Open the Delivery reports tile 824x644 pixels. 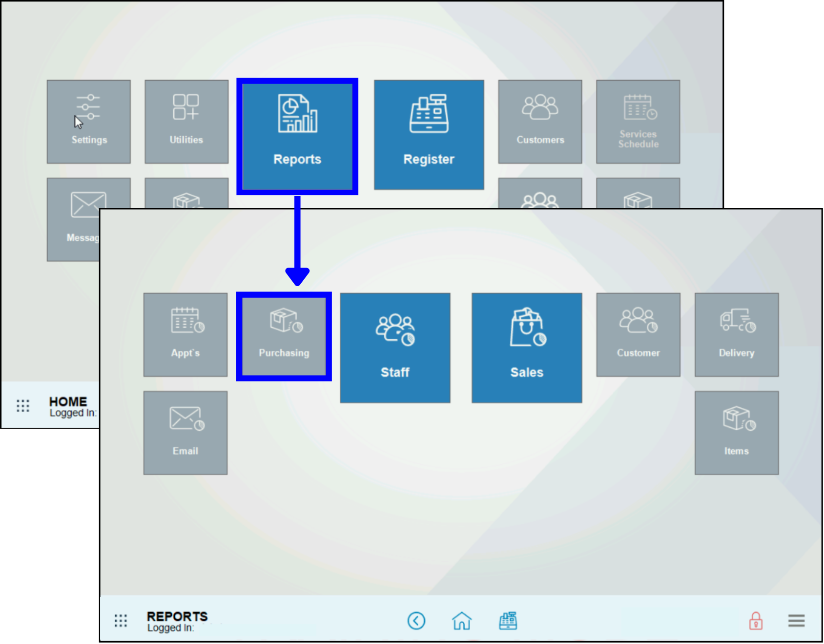pos(736,334)
